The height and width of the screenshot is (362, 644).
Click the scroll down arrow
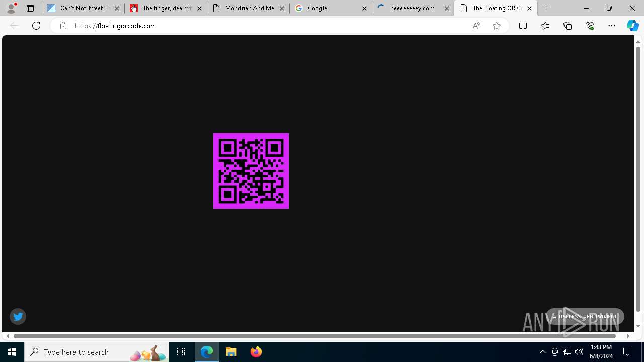tap(638, 326)
